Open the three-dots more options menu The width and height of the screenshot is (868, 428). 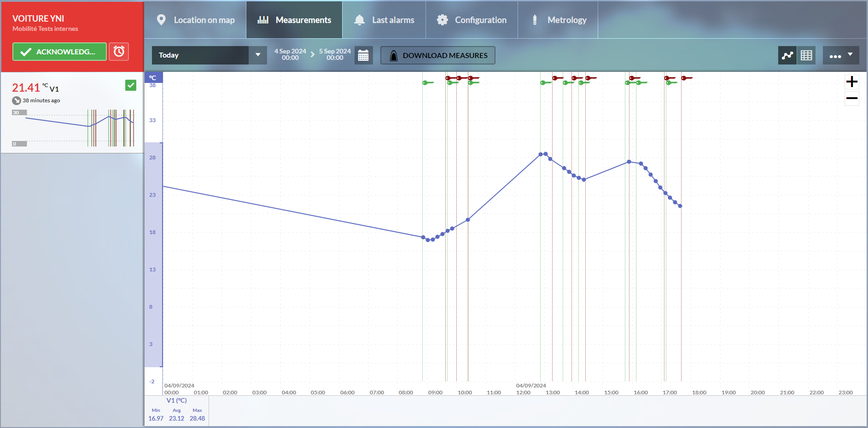point(840,55)
